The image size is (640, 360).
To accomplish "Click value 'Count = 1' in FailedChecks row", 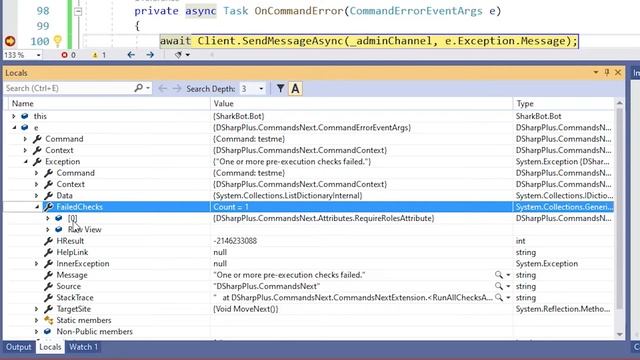I will click(231, 207).
